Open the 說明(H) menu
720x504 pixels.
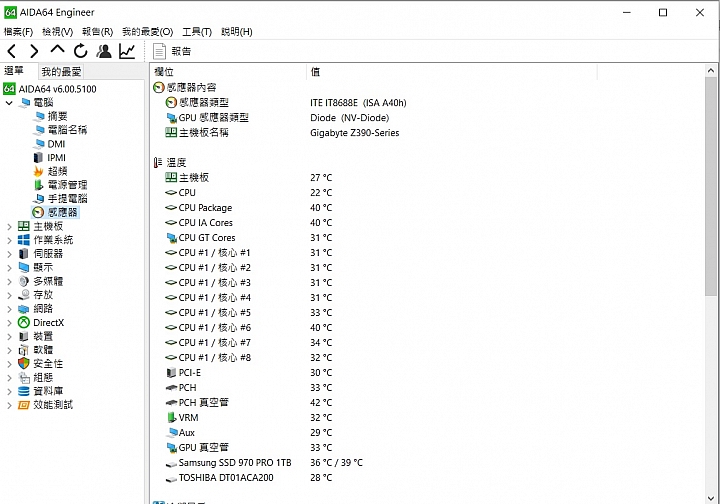coord(237,32)
